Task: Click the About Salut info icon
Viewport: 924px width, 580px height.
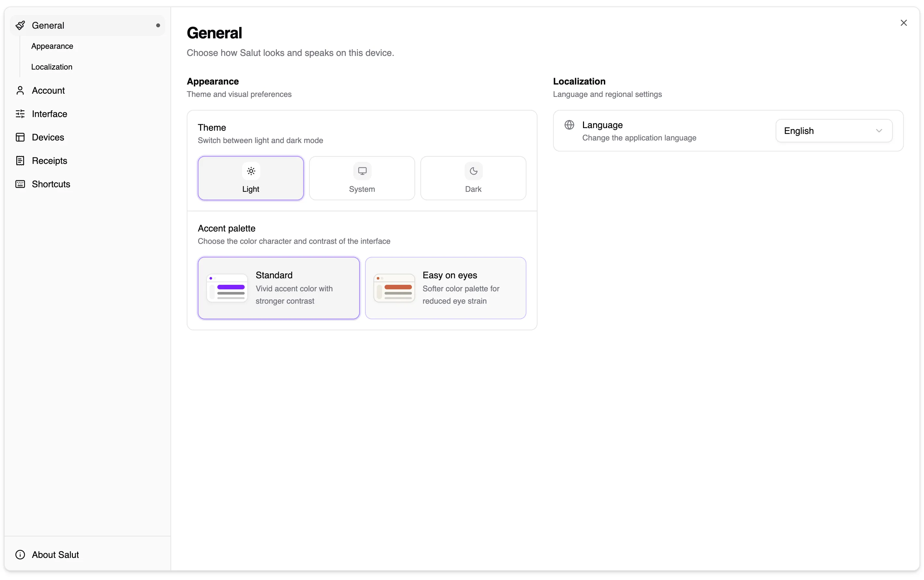Action: [20, 554]
